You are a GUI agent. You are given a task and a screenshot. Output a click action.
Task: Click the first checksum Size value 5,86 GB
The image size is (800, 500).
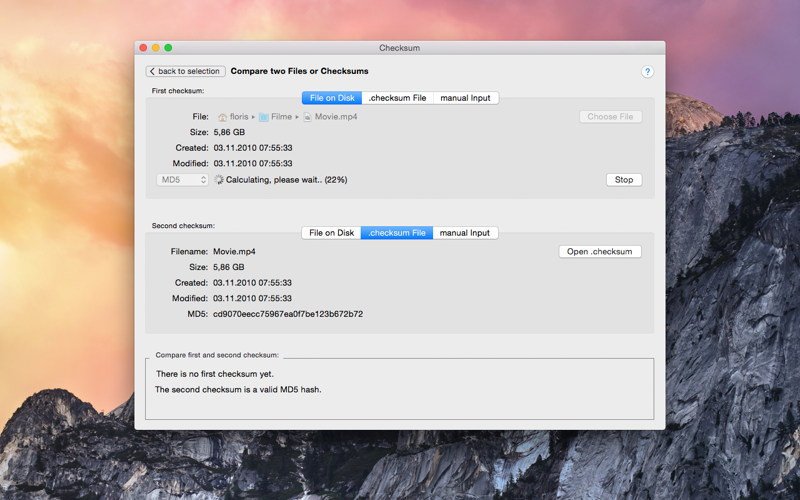tap(229, 132)
